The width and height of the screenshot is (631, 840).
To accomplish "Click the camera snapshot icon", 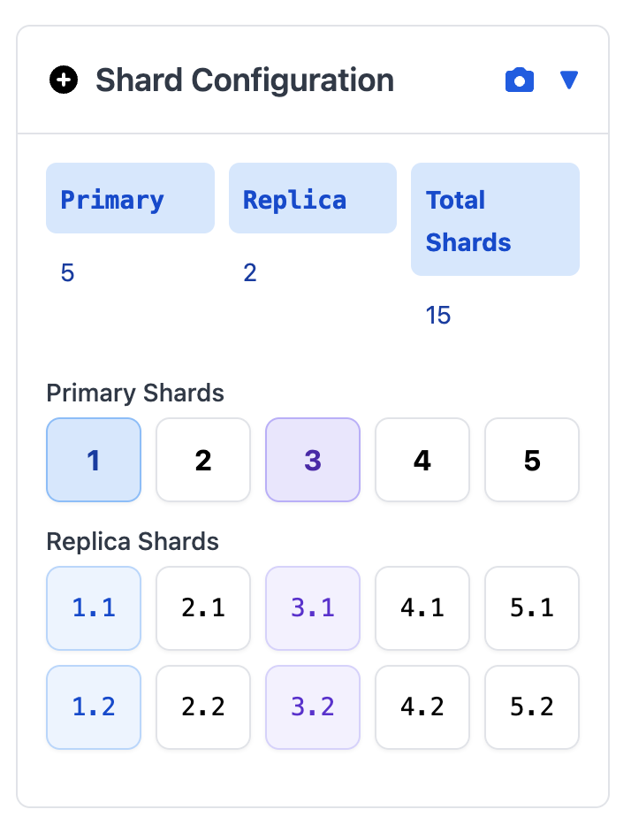I will coord(520,80).
